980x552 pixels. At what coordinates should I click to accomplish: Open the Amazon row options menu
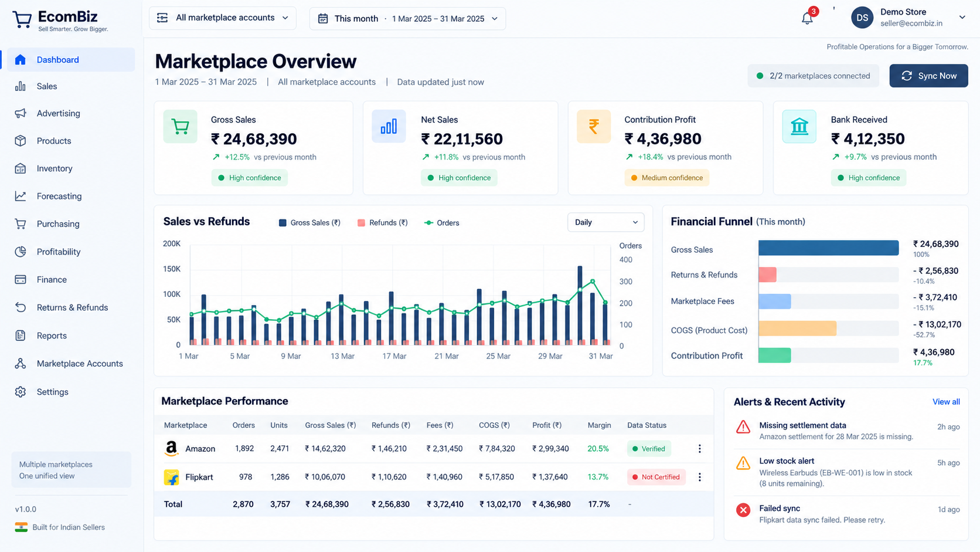tap(699, 449)
